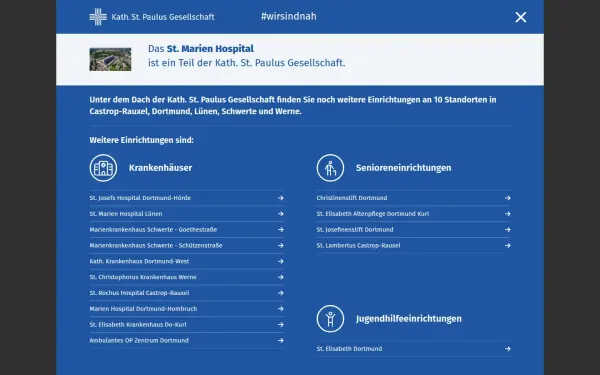Click arrow beside Christinenstift Dortmund

[x=507, y=198]
